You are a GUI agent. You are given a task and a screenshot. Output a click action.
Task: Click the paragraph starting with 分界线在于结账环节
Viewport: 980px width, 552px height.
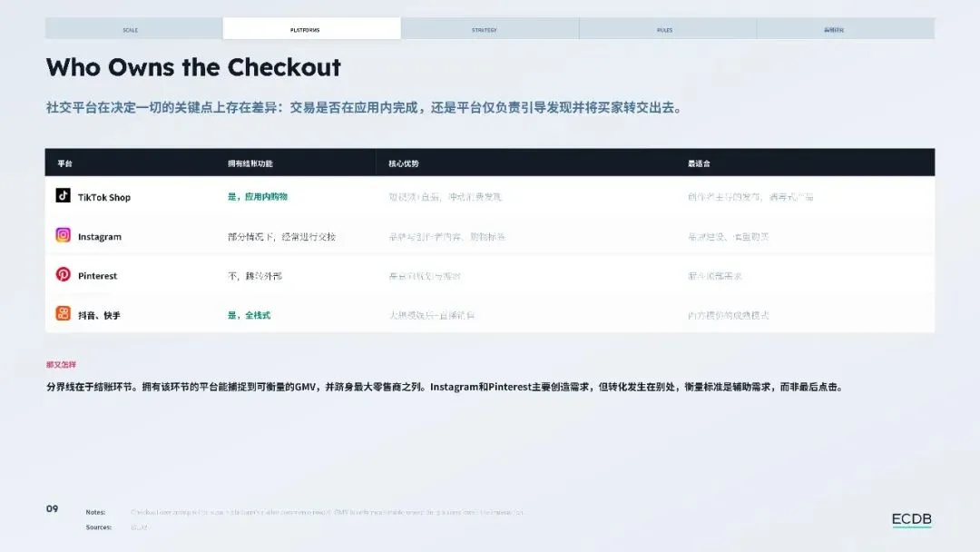point(446,387)
